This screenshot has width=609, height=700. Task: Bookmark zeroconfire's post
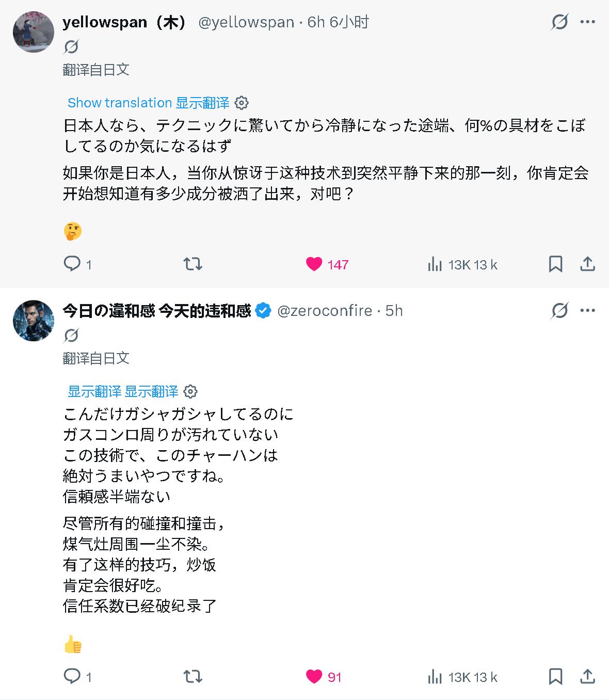click(x=555, y=677)
